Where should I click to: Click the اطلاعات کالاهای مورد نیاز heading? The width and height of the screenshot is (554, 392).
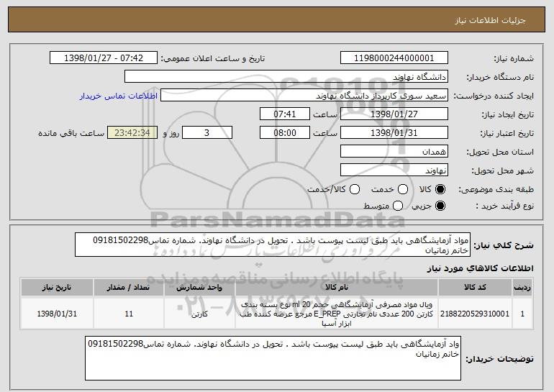point(480,268)
